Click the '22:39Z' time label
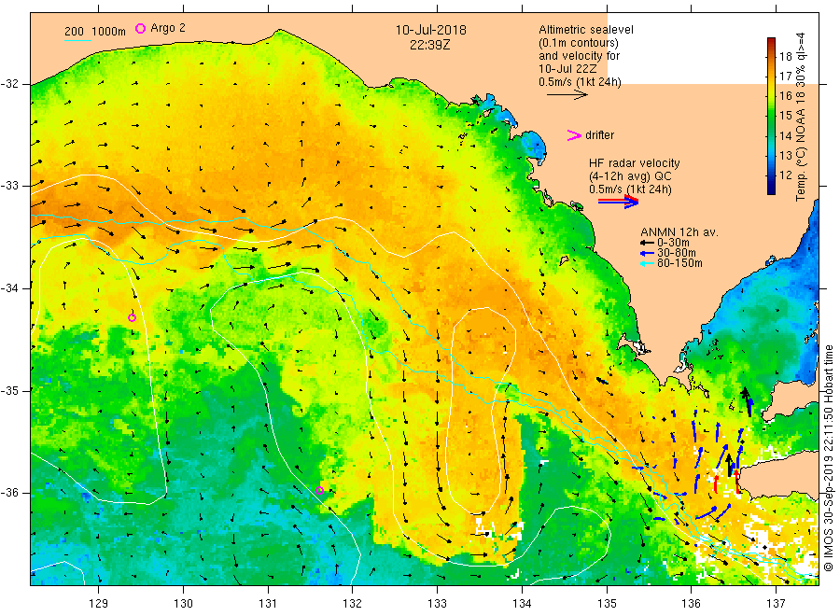This screenshot has width=840, height=616. (429, 45)
